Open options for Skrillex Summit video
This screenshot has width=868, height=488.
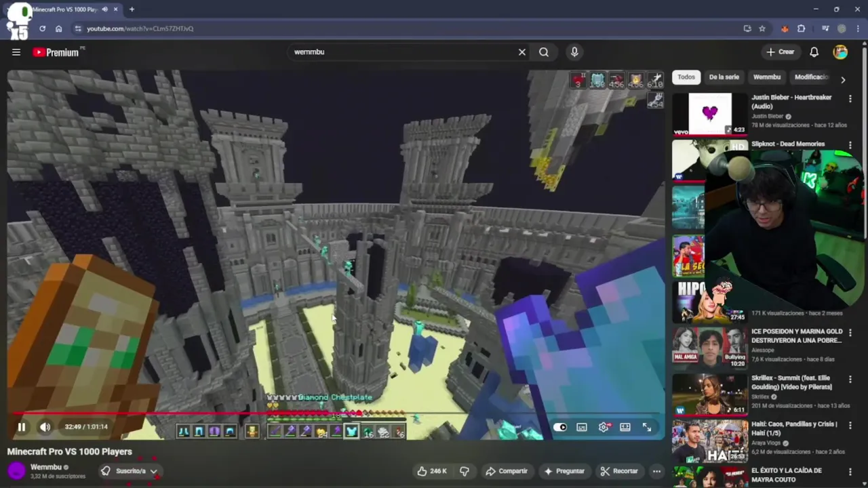point(850,380)
